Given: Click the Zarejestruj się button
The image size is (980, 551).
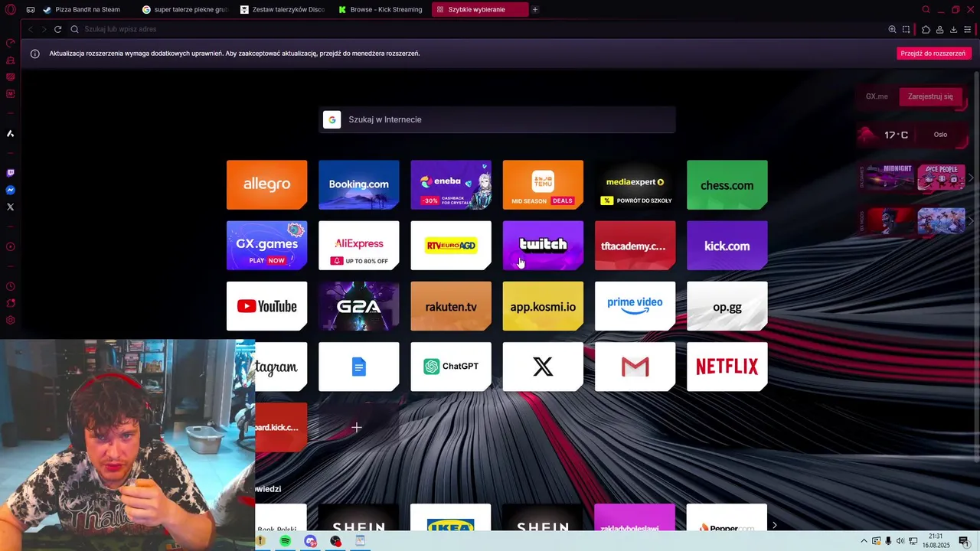Looking at the screenshot, I should point(930,96).
